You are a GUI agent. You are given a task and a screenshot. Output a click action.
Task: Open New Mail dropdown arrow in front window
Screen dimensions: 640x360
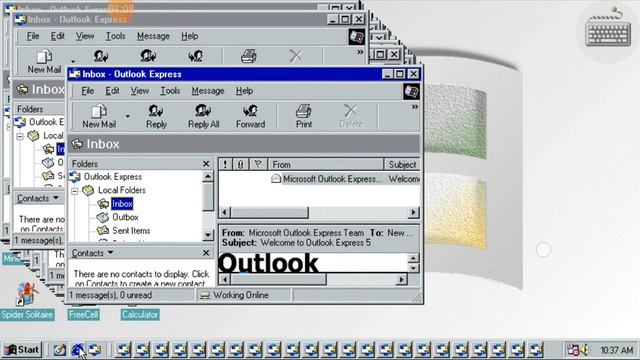coord(127,116)
